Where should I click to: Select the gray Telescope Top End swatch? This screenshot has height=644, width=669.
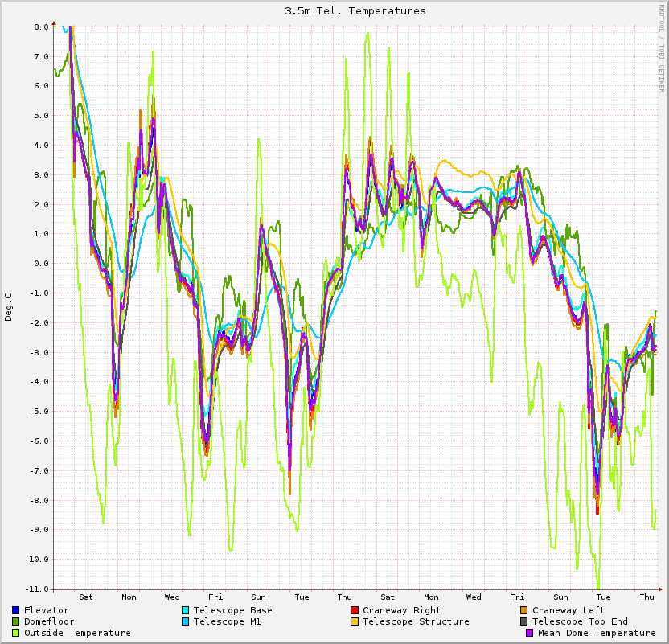click(524, 621)
